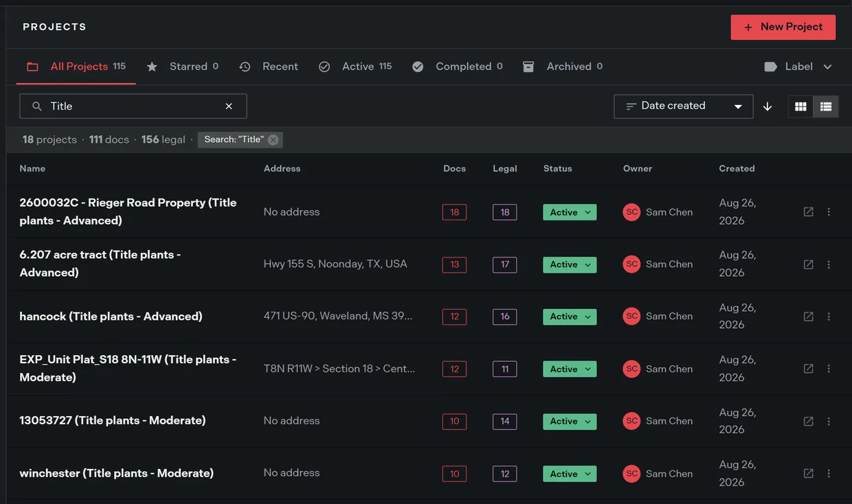Remove the Search "Title" filter chip
The image size is (852, 504).
point(273,139)
